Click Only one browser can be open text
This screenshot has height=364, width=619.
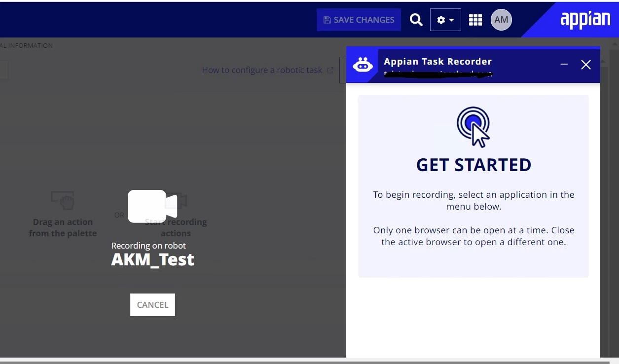click(473, 236)
